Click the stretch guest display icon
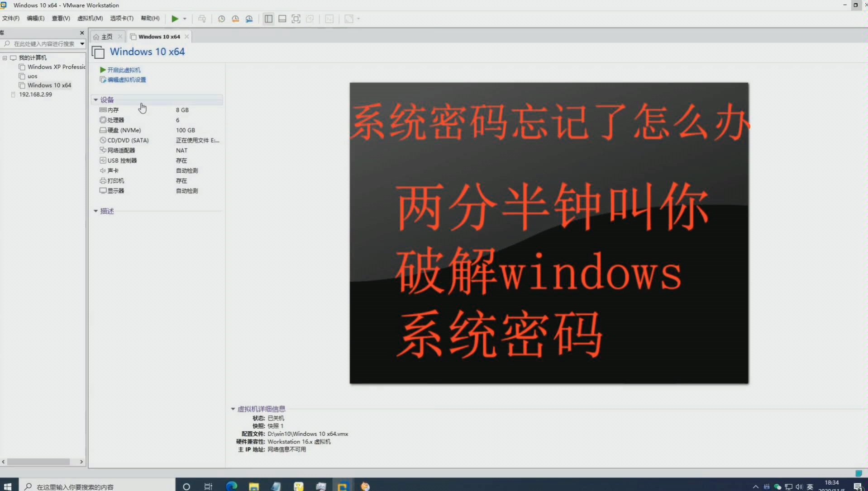The height and width of the screenshot is (491, 868). (349, 19)
